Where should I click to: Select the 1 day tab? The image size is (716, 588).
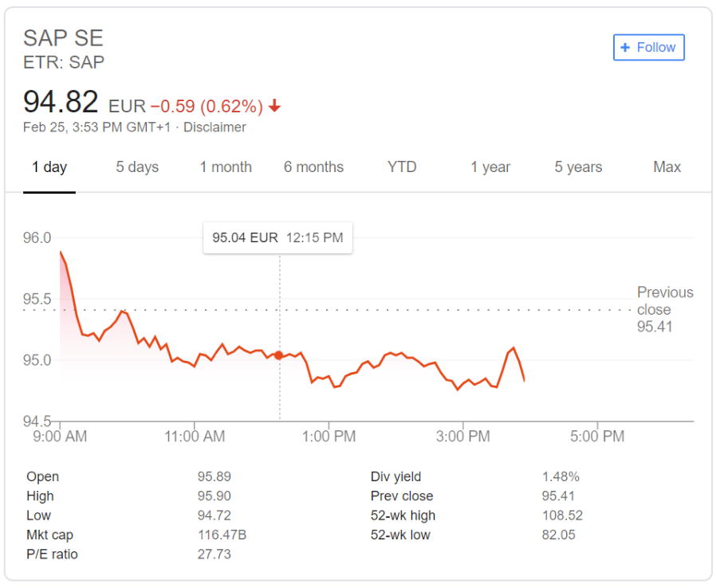coord(49,167)
